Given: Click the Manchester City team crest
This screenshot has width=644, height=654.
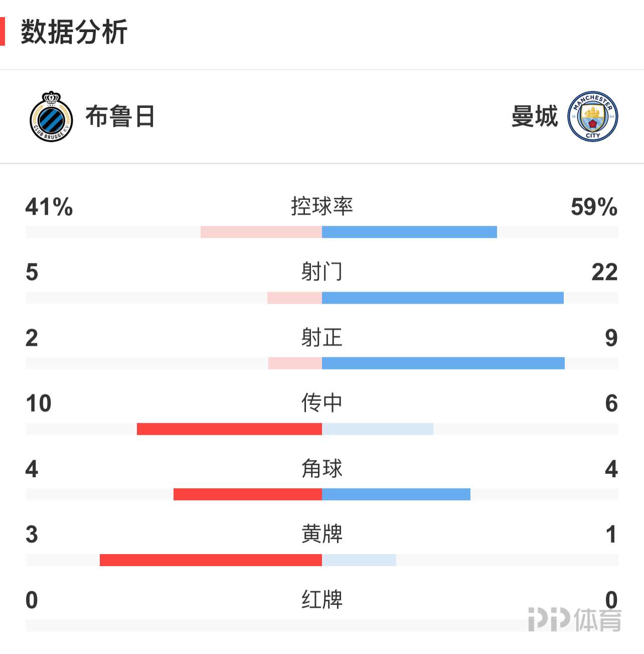Looking at the screenshot, I should [x=592, y=116].
